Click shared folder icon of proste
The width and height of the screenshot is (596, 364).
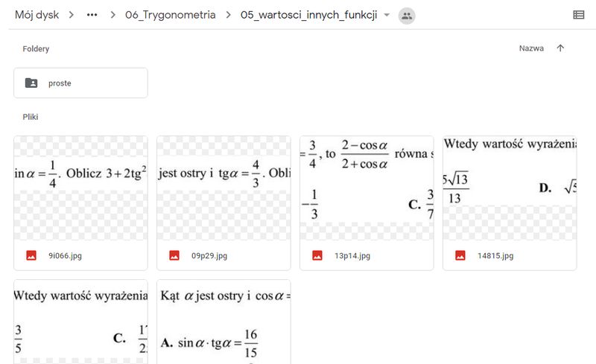pyautogui.click(x=31, y=83)
